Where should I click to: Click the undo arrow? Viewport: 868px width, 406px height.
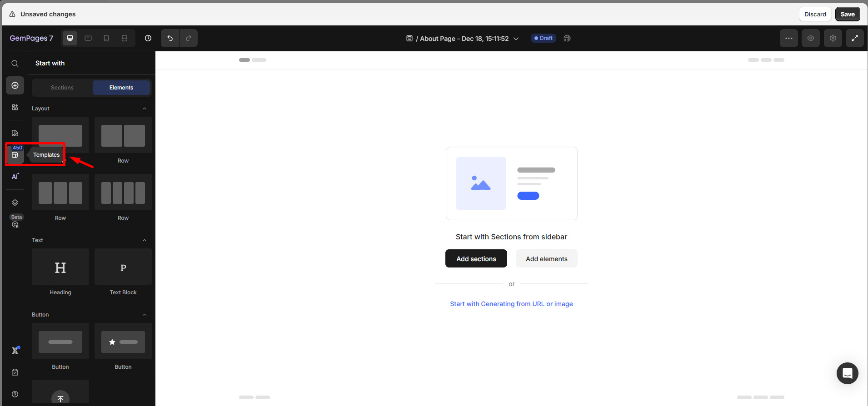(x=170, y=38)
